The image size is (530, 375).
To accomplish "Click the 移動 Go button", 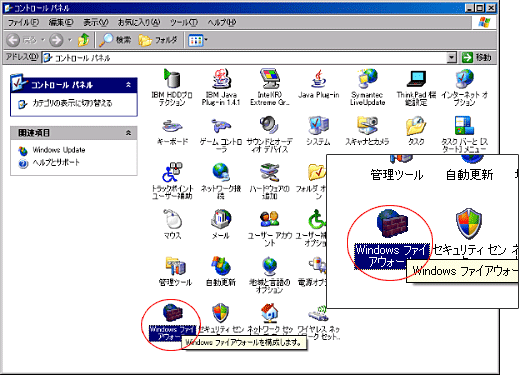I will (477, 58).
